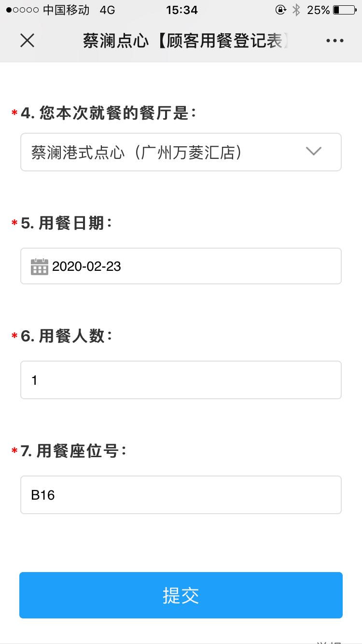Tap the 15:34 clock in status bar
The width and height of the screenshot is (362, 644).
(182, 10)
